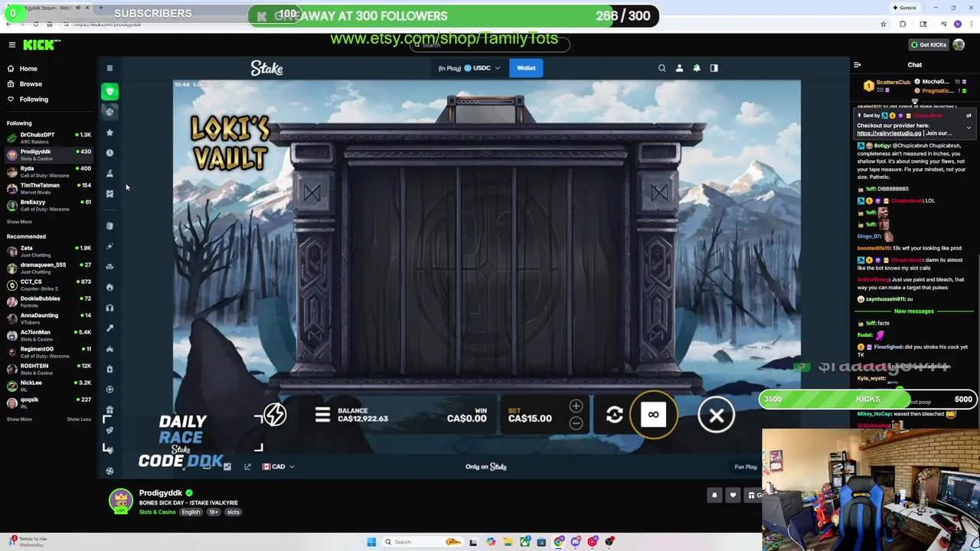Image resolution: width=980 pixels, height=551 pixels.
Task: Hide the pinned chat message
Action: click(969, 116)
